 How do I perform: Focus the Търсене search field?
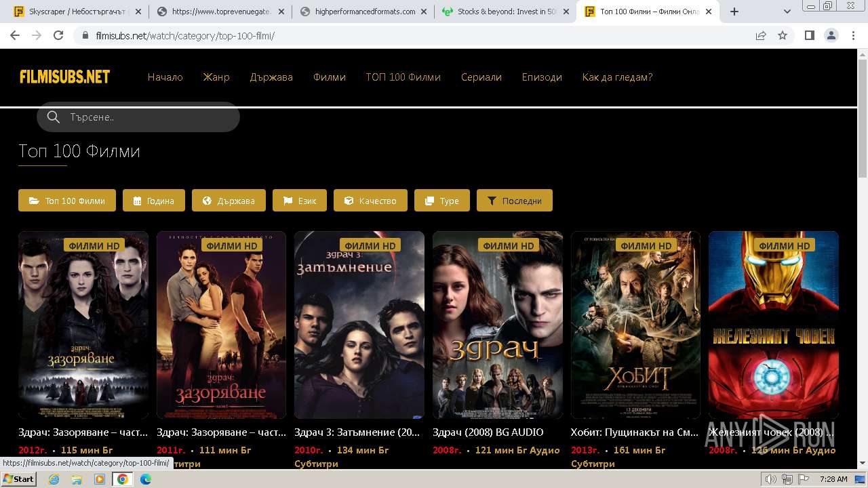click(138, 117)
